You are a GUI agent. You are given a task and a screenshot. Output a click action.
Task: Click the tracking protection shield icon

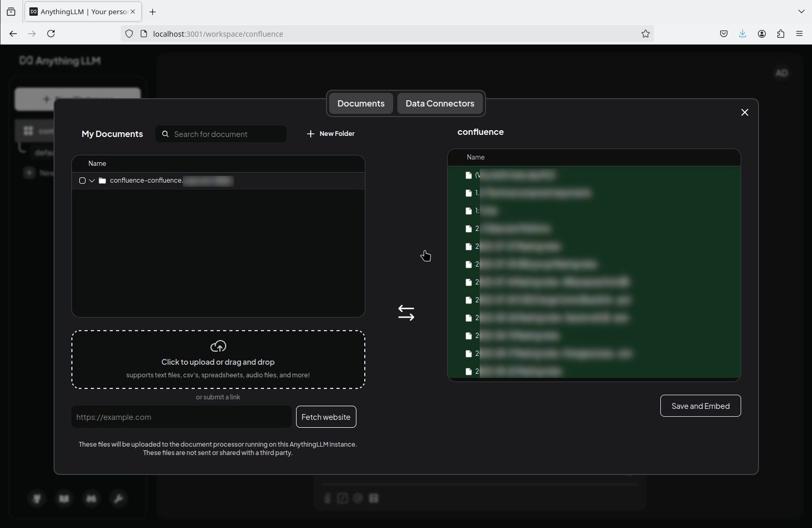[129, 34]
